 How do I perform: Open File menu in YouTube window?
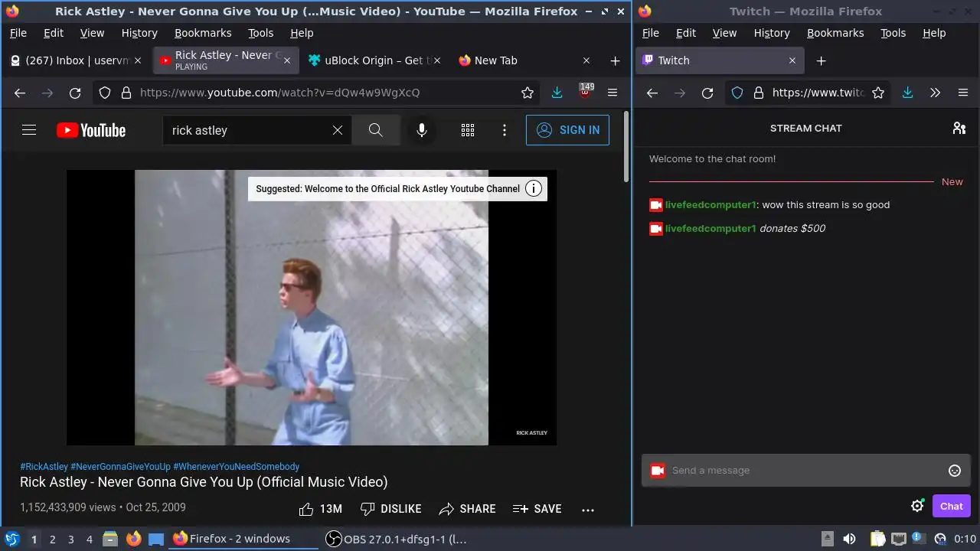pyautogui.click(x=18, y=33)
